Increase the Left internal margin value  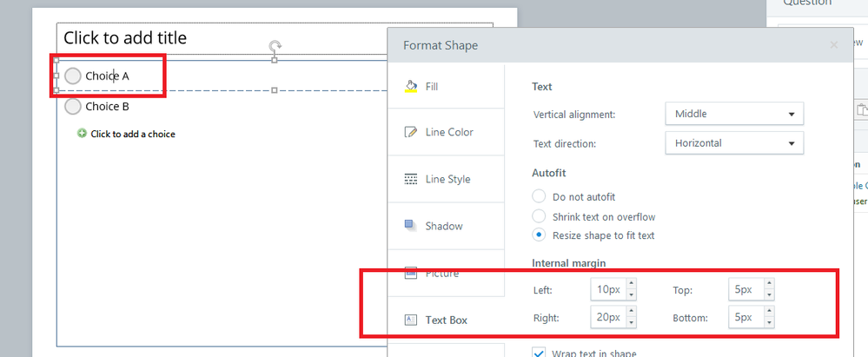(x=632, y=284)
